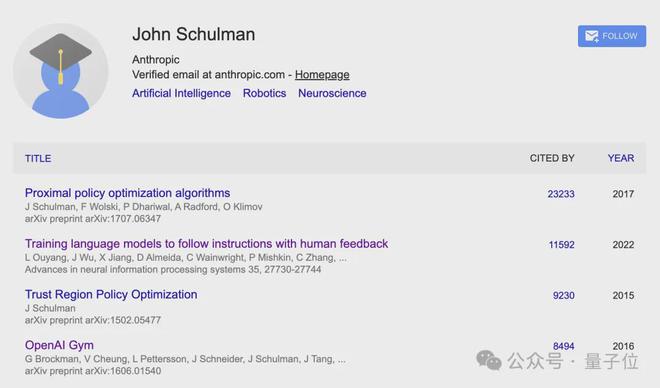View the 9230 citations list
Screen dimensions: 660x388
click(x=564, y=295)
